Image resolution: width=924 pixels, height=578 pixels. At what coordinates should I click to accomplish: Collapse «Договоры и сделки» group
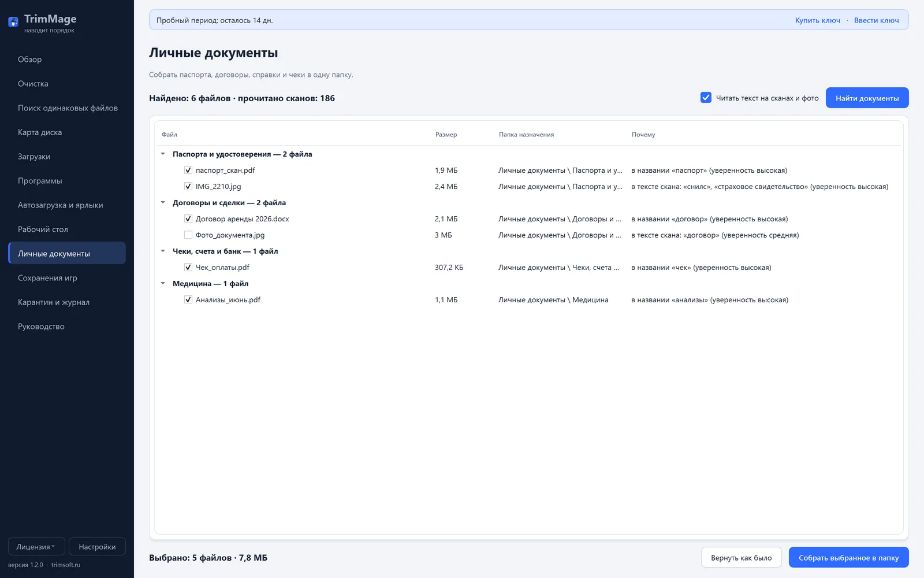coord(163,202)
